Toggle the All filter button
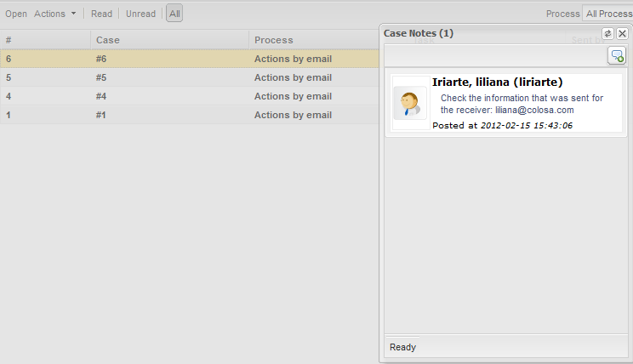Viewport: 633px width, 364px height. coord(174,14)
